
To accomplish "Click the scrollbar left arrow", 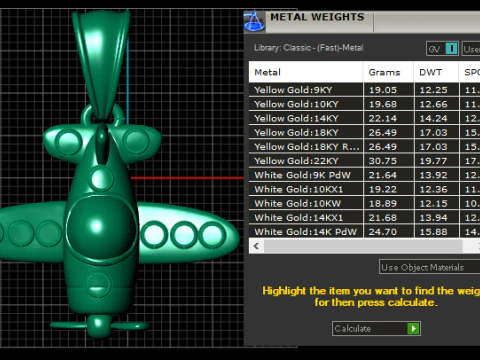I will click(256, 246).
